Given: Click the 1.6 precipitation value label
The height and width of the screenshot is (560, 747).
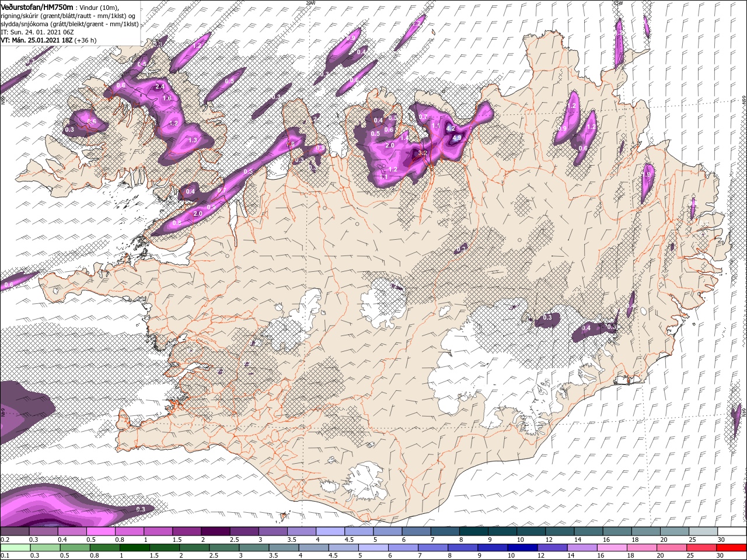Looking at the screenshot, I should (x=167, y=99).
